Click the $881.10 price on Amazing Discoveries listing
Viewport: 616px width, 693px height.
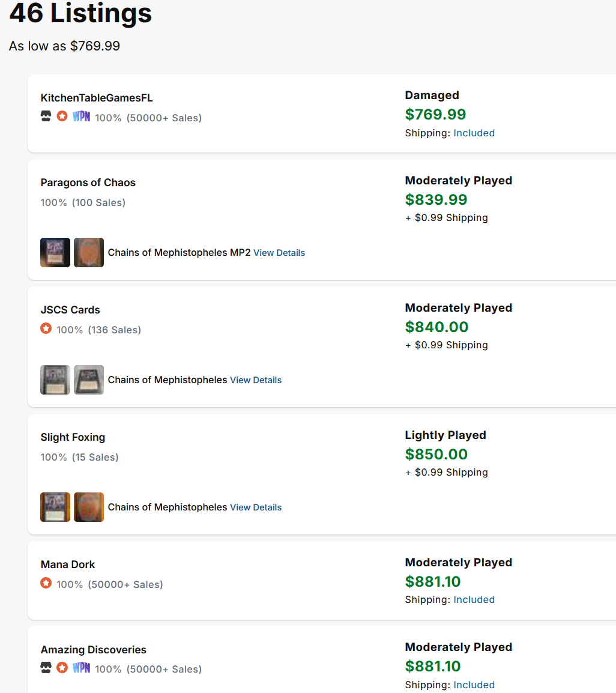coord(433,666)
